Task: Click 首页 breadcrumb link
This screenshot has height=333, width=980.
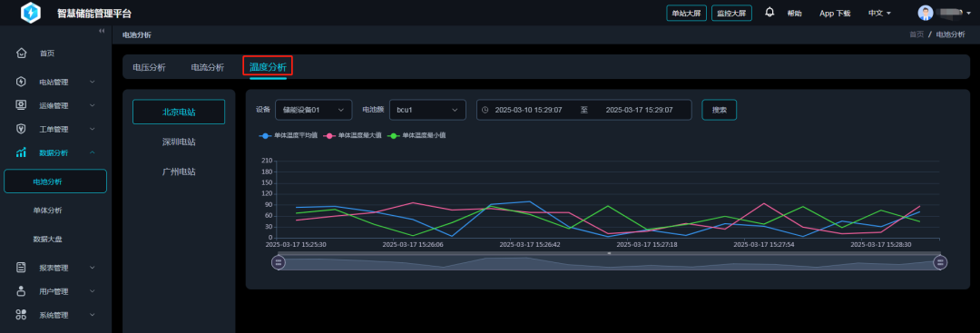Action: pyautogui.click(x=916, y=34)
